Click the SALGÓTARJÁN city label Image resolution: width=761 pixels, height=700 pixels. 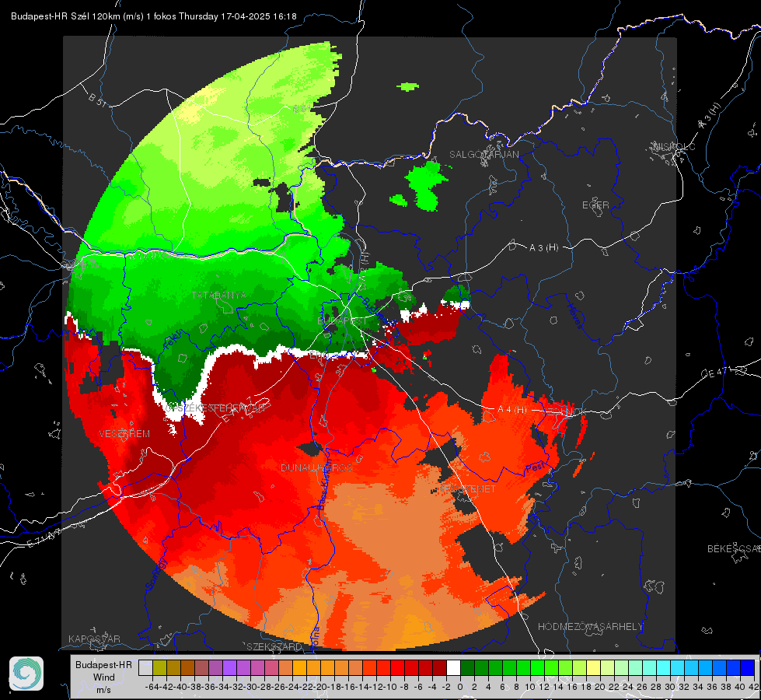click(483, 155)
